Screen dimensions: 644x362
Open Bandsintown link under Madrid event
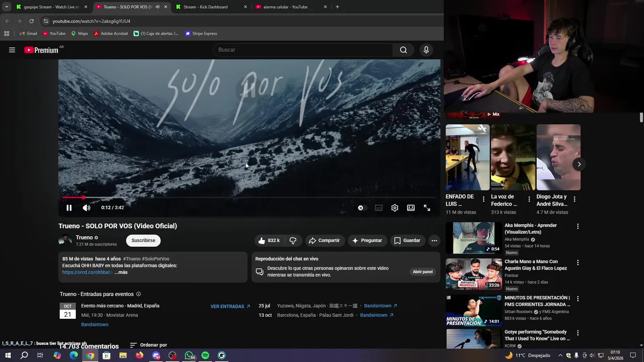coord(95,324)
